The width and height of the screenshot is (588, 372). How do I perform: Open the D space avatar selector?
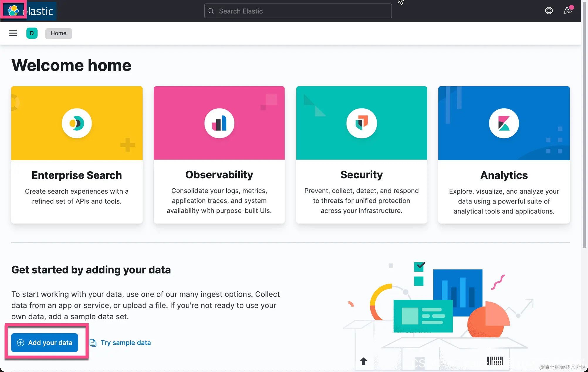32,33
